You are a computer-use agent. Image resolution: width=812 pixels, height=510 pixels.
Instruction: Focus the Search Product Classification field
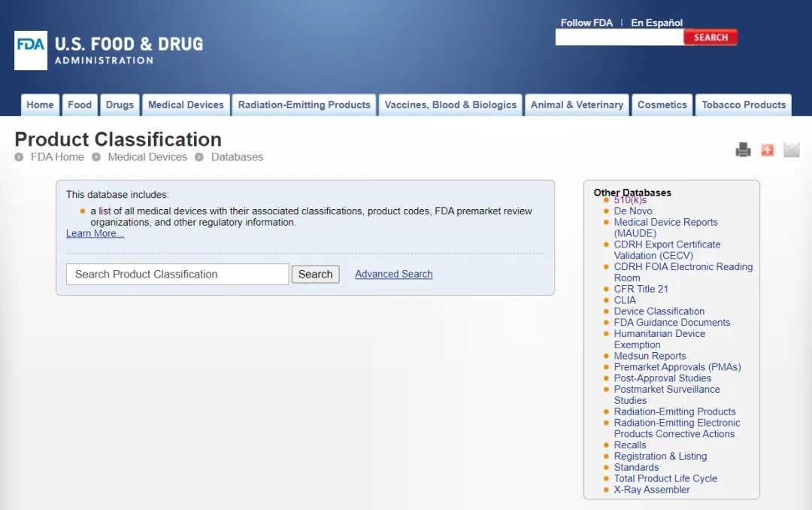click(x=177, y=275)
